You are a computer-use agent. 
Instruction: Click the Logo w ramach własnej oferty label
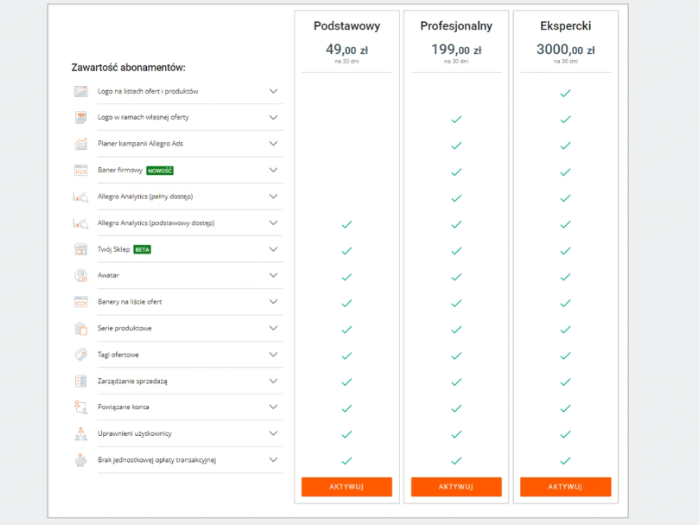pos(143,117)
